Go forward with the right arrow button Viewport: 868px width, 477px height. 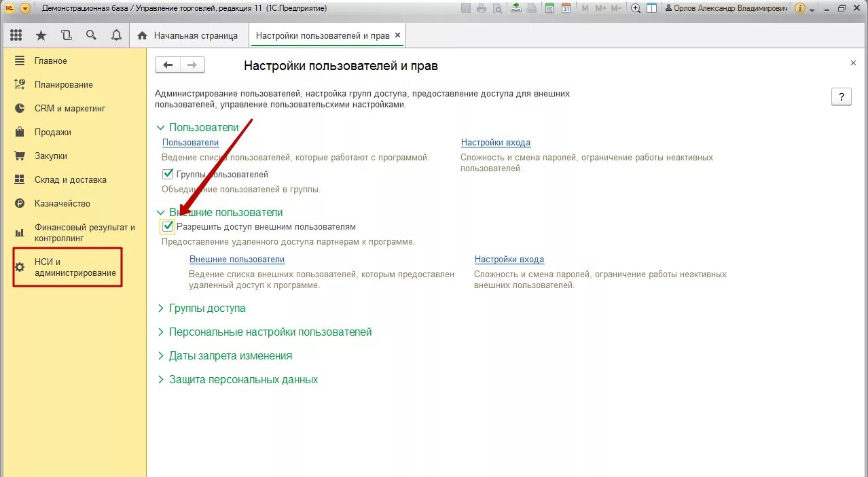tap(192, 65)
